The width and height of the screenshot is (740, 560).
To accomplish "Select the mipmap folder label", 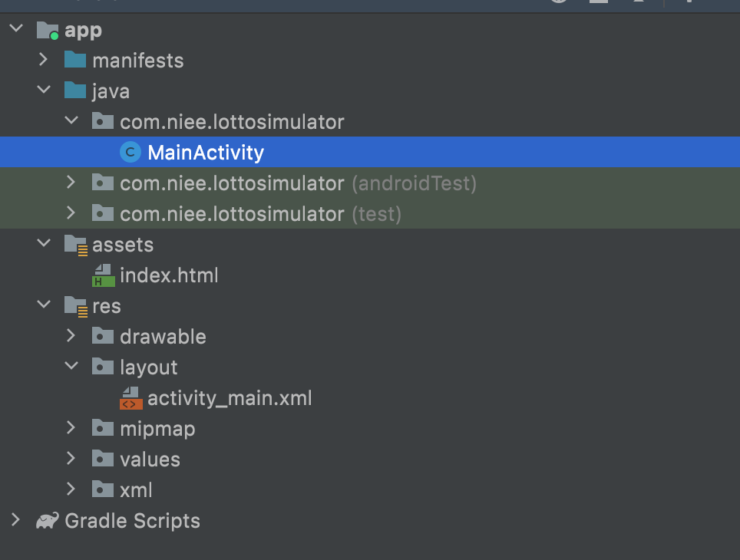I will [157, 429].
